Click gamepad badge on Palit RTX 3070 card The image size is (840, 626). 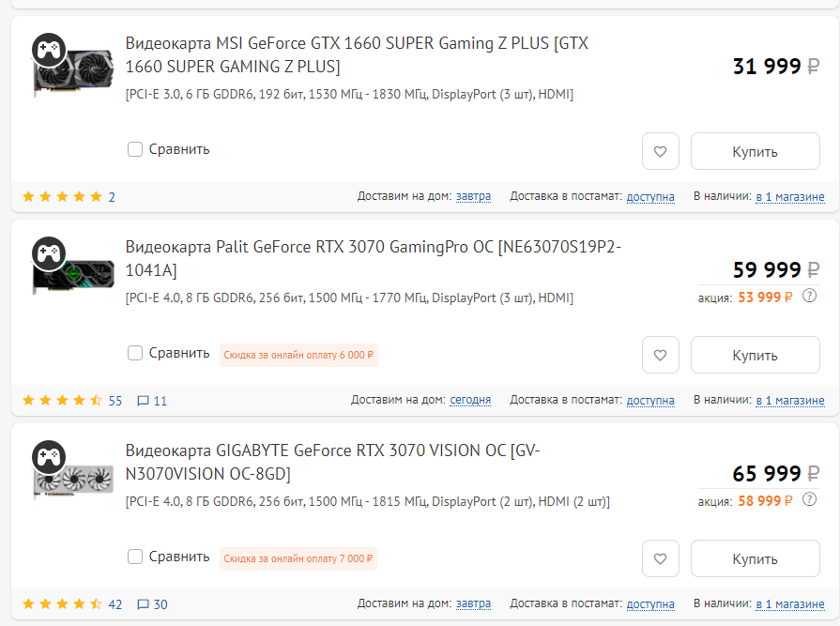point(49,252)
